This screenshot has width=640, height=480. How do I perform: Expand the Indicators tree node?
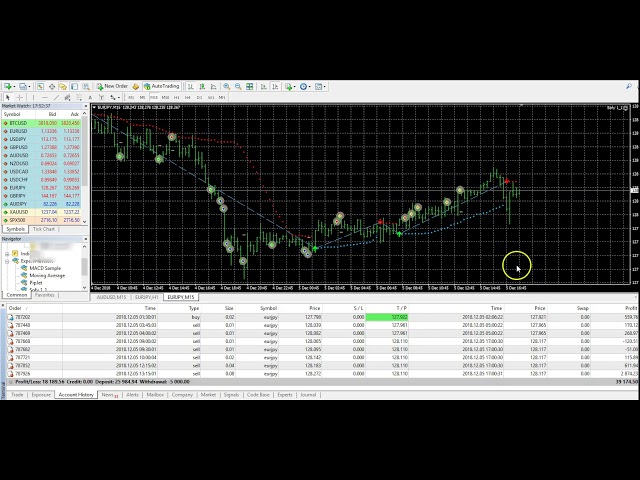click(x=8, y=253)
